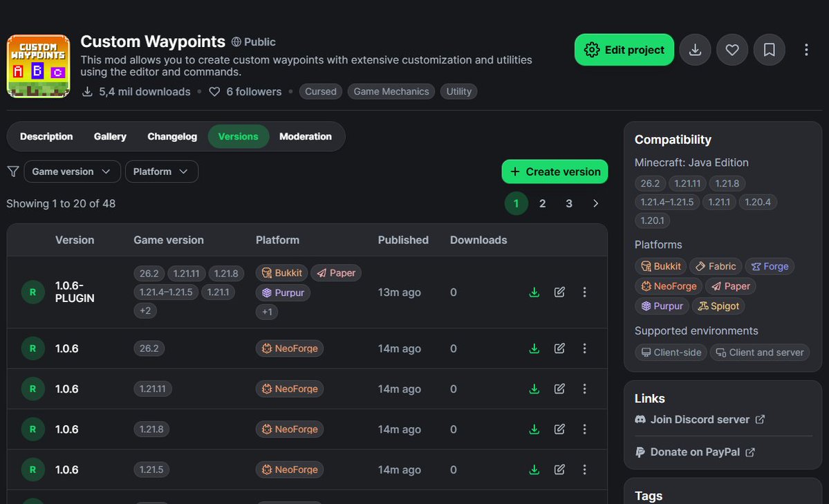Open the 1.0.6-PLUGIN version entry
This screenshot has height=504, width=829.
pyautogui.click(x=75, y=292)
